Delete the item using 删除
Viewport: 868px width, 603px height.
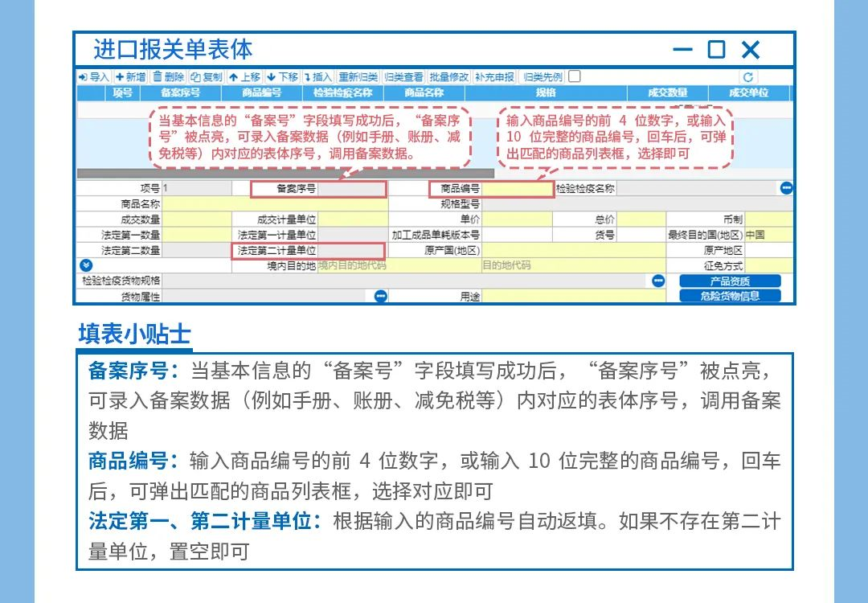coord(168,77)
